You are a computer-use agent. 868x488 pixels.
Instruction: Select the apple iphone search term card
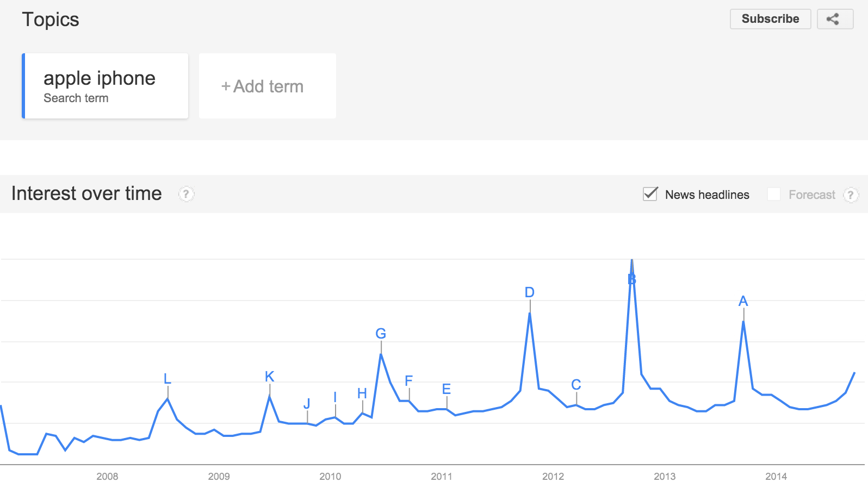pyautogui.click(x=106, y=86)
